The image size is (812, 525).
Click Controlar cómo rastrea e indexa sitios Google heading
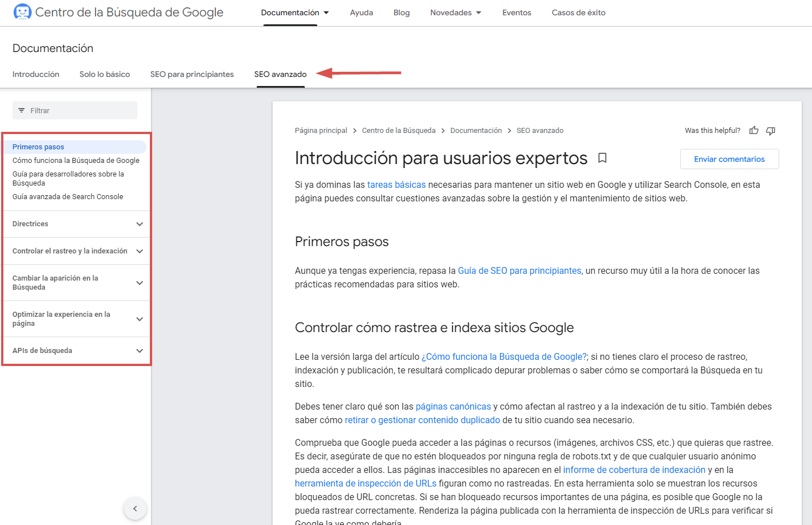(434, 328)
